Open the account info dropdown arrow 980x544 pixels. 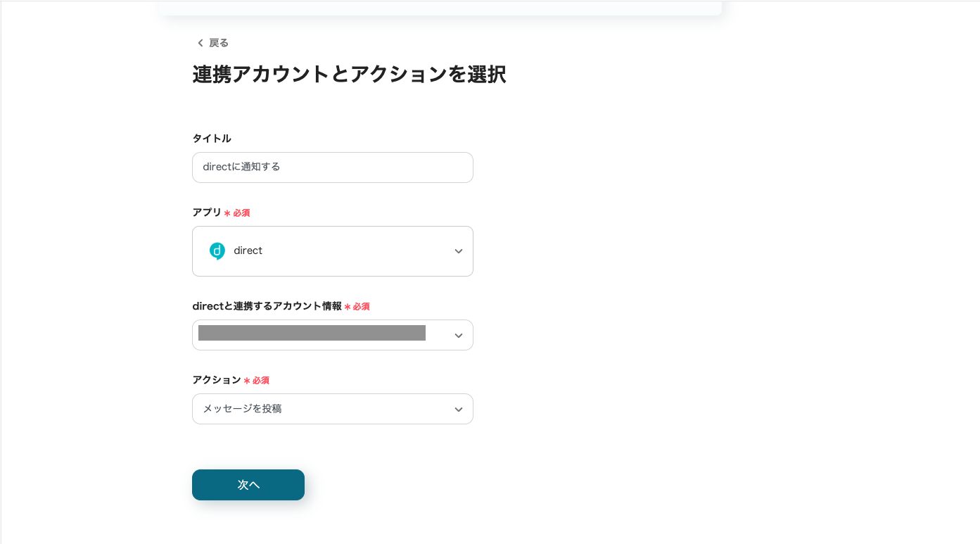(x=458, y=336)
